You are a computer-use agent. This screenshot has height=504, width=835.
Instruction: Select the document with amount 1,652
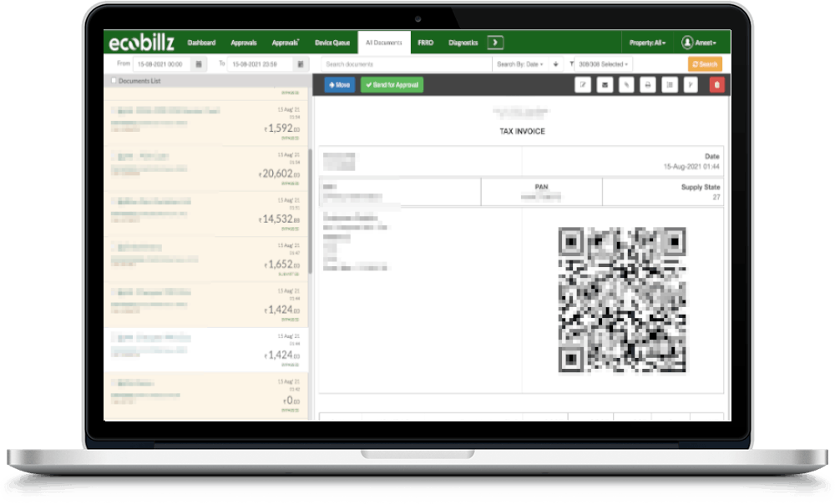(206, 260)
